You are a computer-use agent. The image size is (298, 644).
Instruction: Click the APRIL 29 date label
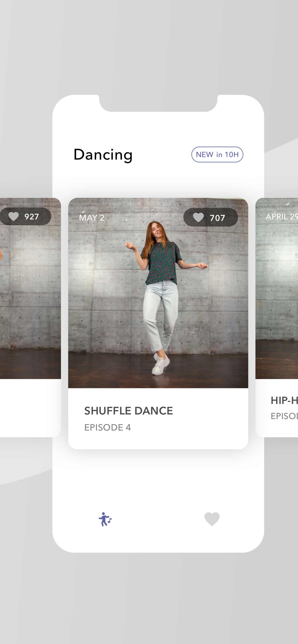pyautogui.click(x=282, y=217)
